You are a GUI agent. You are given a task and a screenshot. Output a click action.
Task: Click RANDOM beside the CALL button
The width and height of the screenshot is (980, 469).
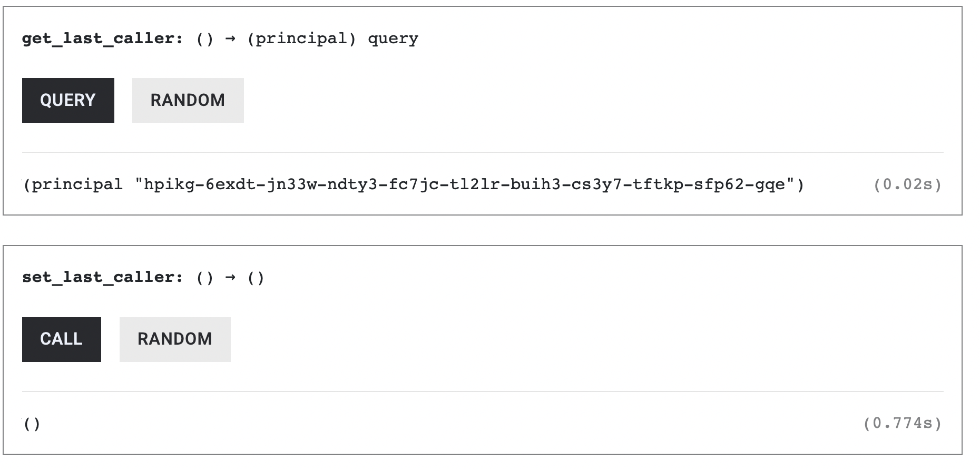coord(174,339)
